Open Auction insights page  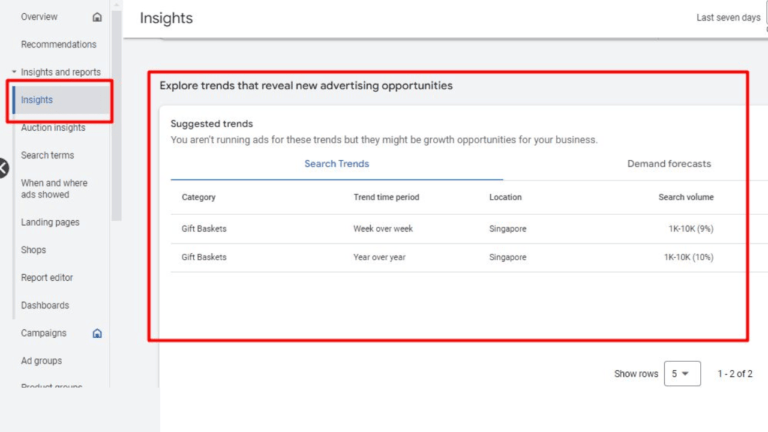53,128
